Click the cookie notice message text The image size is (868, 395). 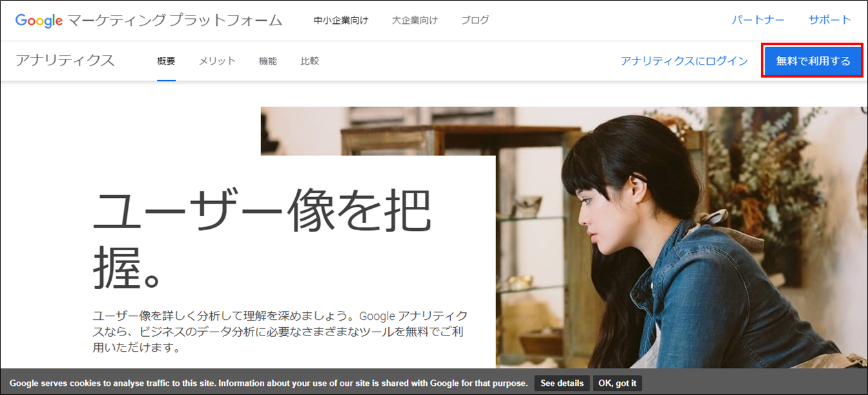(x=268, y=383)
